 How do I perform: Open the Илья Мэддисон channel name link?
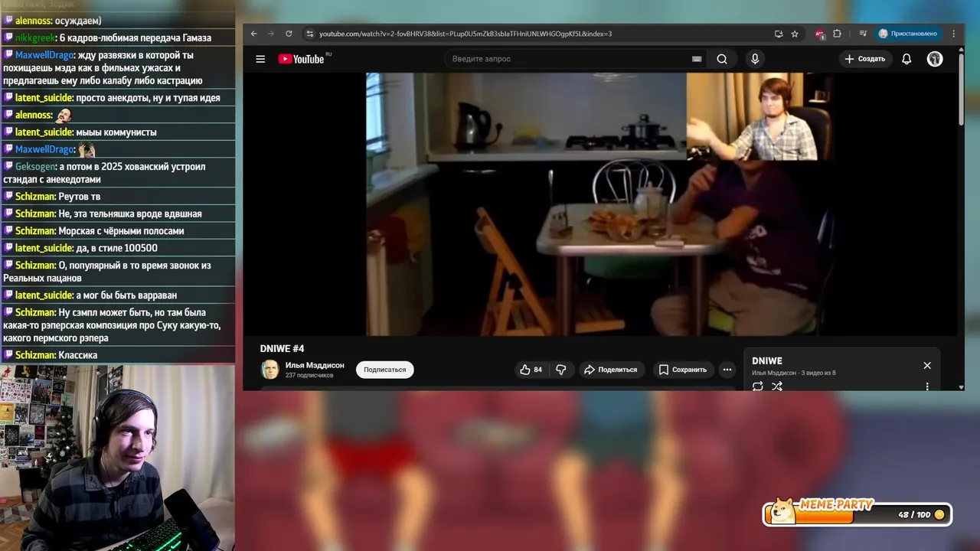pos(315,365)
